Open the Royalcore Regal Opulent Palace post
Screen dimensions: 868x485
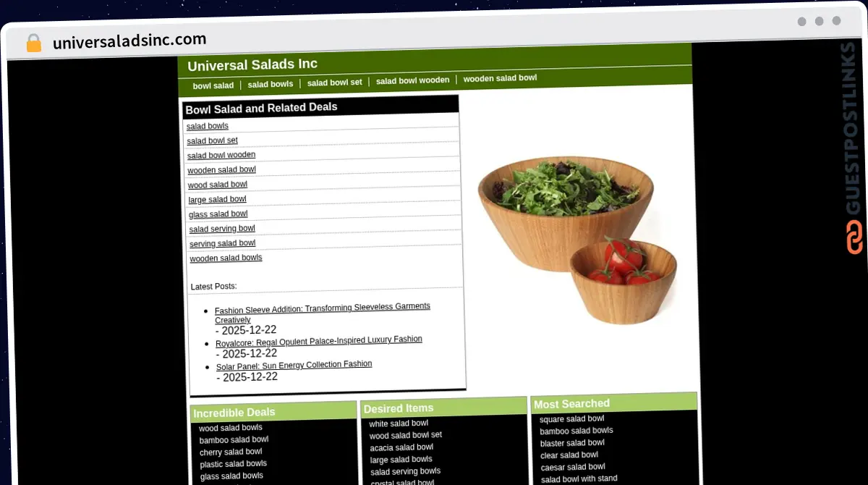point(319,340)
